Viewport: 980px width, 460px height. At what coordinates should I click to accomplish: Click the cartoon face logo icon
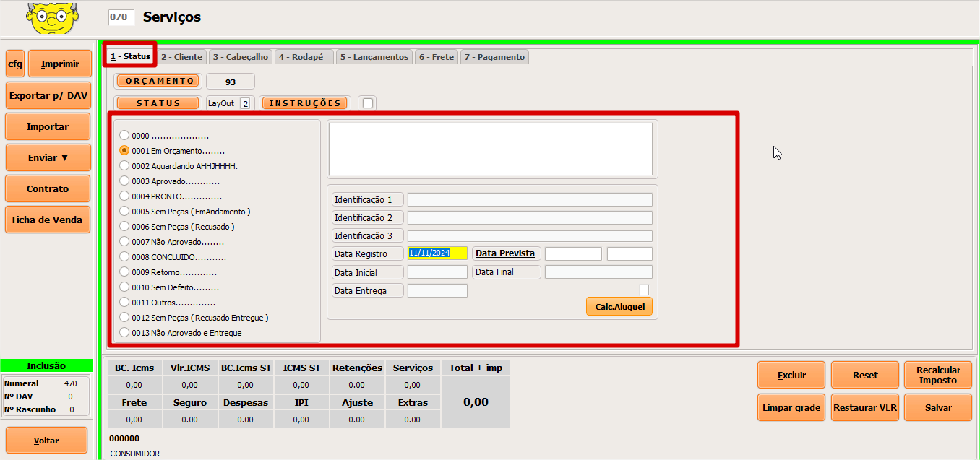coord(52,18)
